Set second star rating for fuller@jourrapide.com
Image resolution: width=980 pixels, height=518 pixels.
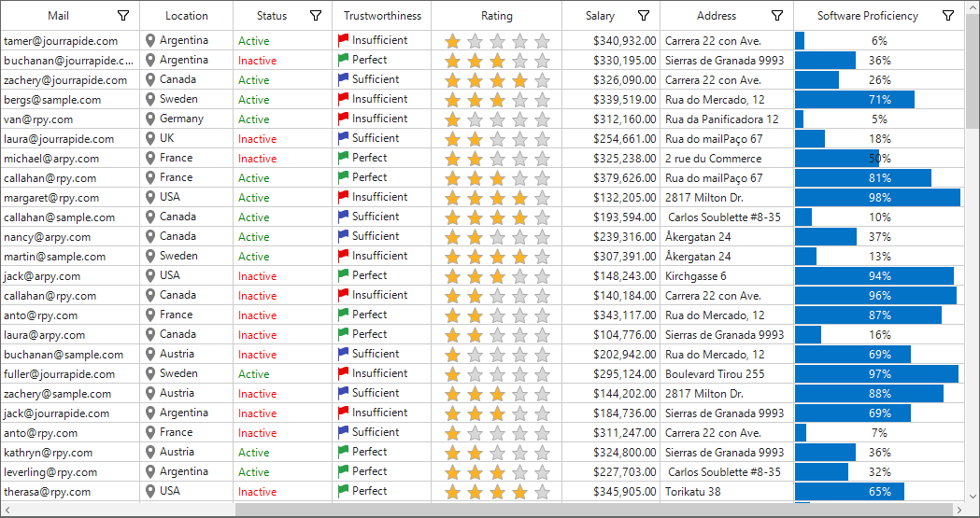(x=475, y=374)
